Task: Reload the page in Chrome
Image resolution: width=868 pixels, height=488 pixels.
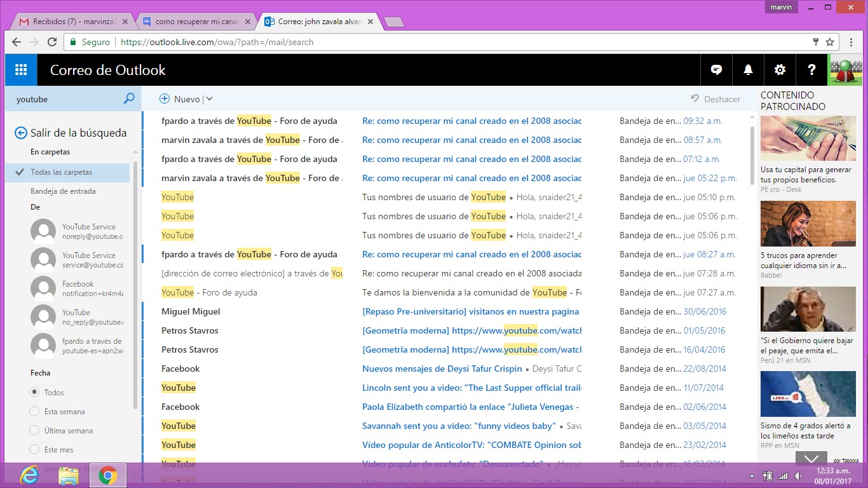Action: click(52, 42)
